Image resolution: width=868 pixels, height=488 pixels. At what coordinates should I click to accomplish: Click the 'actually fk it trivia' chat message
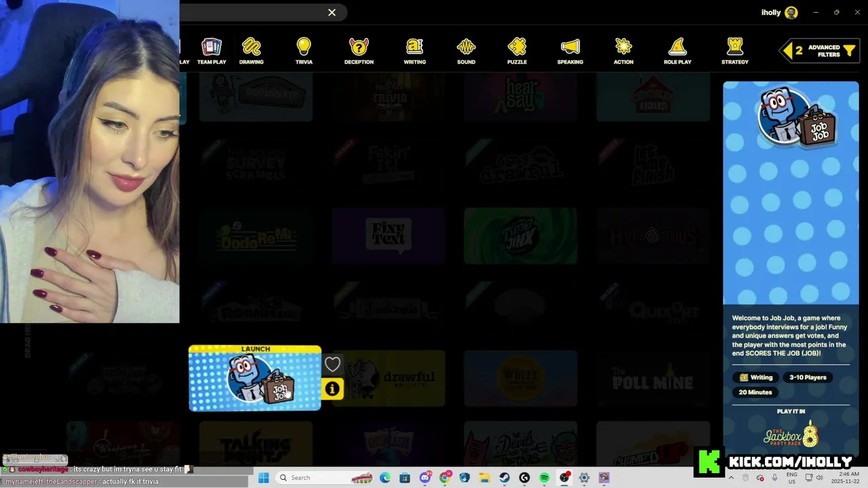130,481
